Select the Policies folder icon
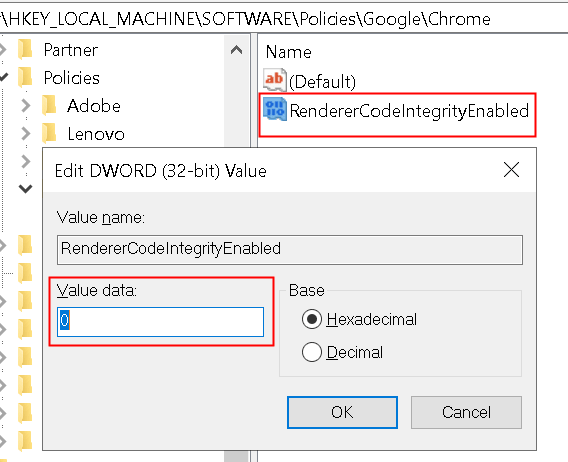 (25, 77)
